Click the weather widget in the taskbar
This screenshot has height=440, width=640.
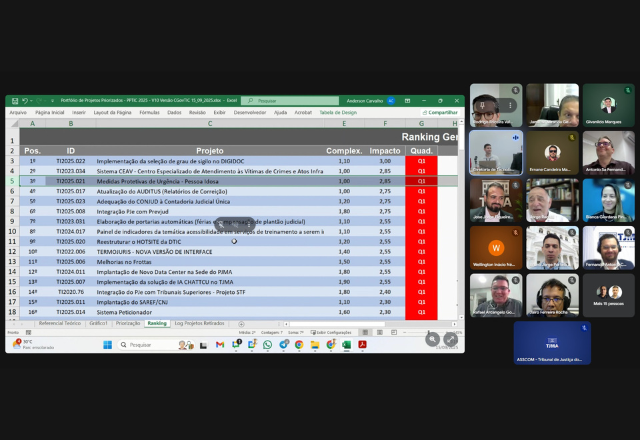click(26, 344)
